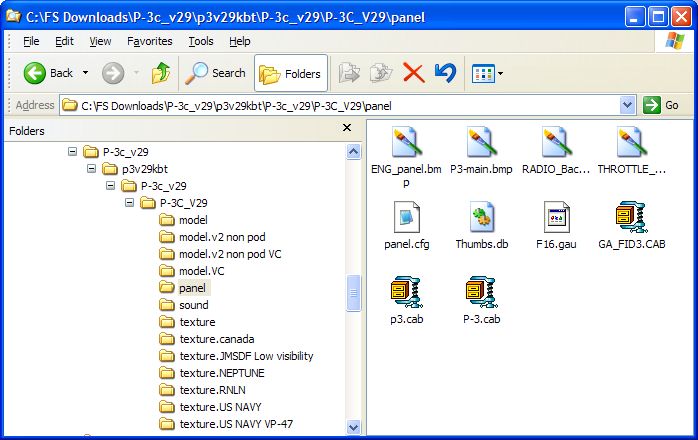The image size is (698, 440).
Task: Click the folder tree scrollbar thumb
Action: coord(353,293)
